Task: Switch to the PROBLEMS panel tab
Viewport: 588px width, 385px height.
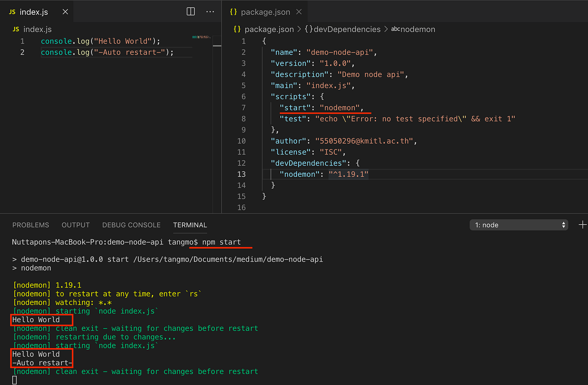Action: 31,225
